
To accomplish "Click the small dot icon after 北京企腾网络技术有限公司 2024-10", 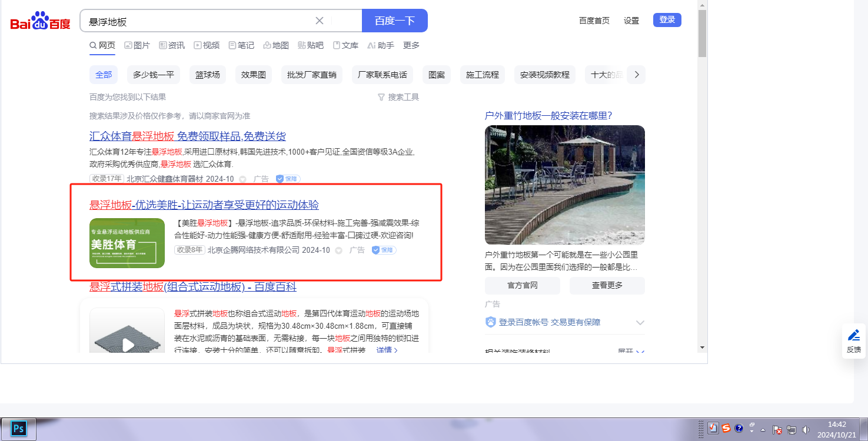I will tap(338, 250).
